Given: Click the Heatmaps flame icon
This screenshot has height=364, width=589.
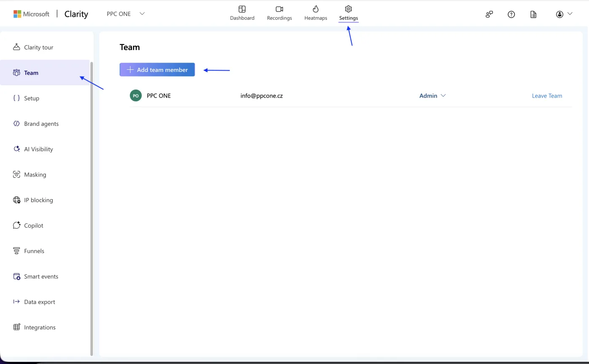Looking at the screenshot, I should tap(316, 9).
